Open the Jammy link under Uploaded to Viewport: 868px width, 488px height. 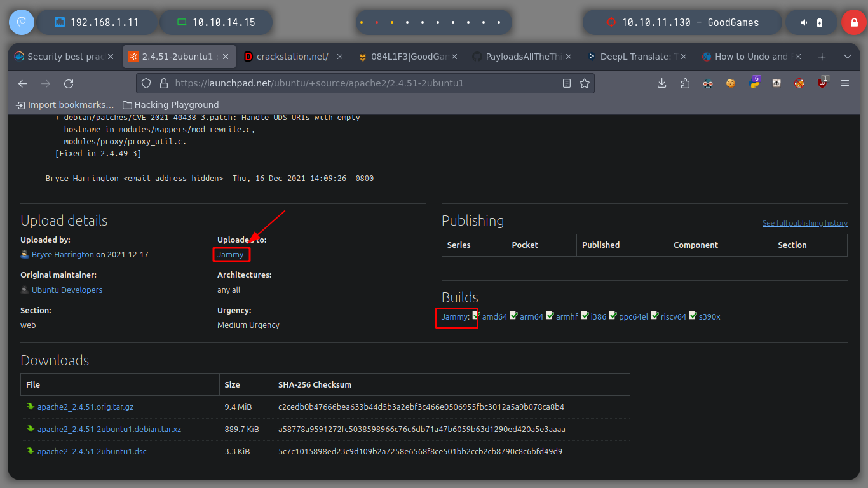(231, 254)
